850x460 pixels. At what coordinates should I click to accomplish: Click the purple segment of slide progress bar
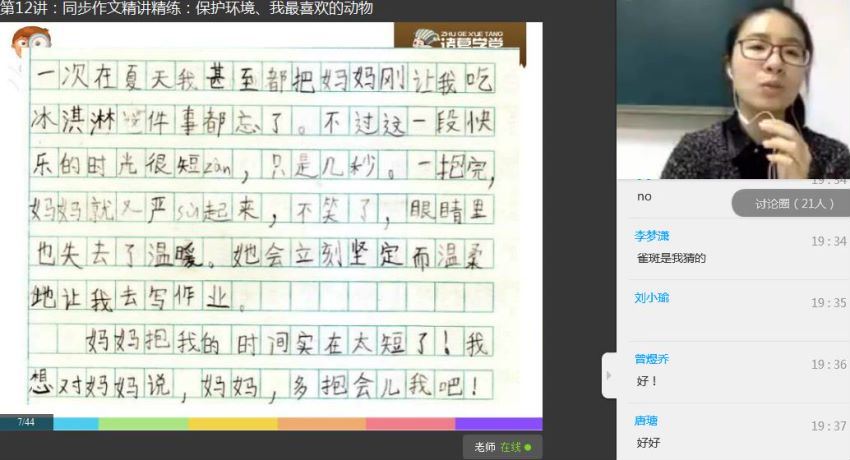coord(499,424)
